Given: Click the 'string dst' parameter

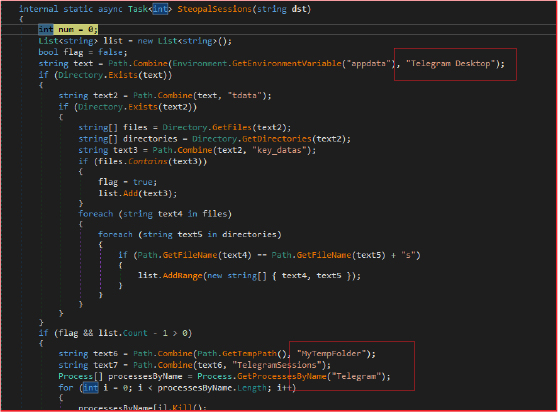Looking at the screenshot, I should coord(281,9).
